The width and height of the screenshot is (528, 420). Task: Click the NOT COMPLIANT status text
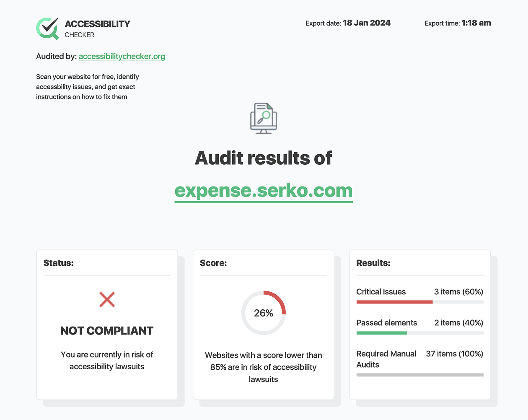pos(107,331)
